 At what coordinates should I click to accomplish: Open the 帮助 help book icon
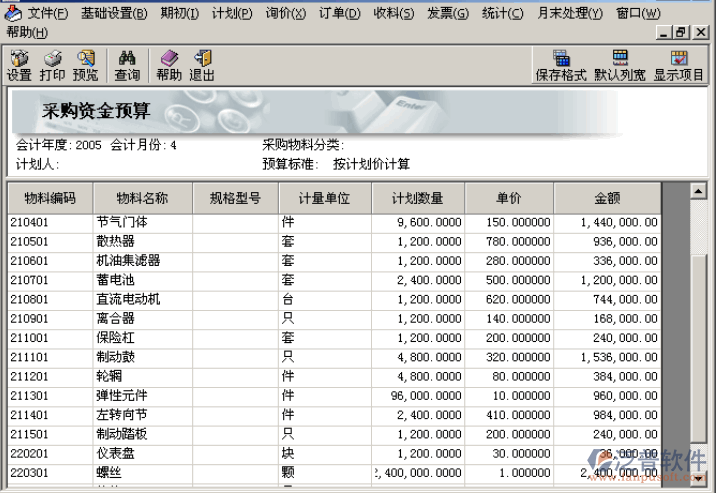tap(169, 66)
